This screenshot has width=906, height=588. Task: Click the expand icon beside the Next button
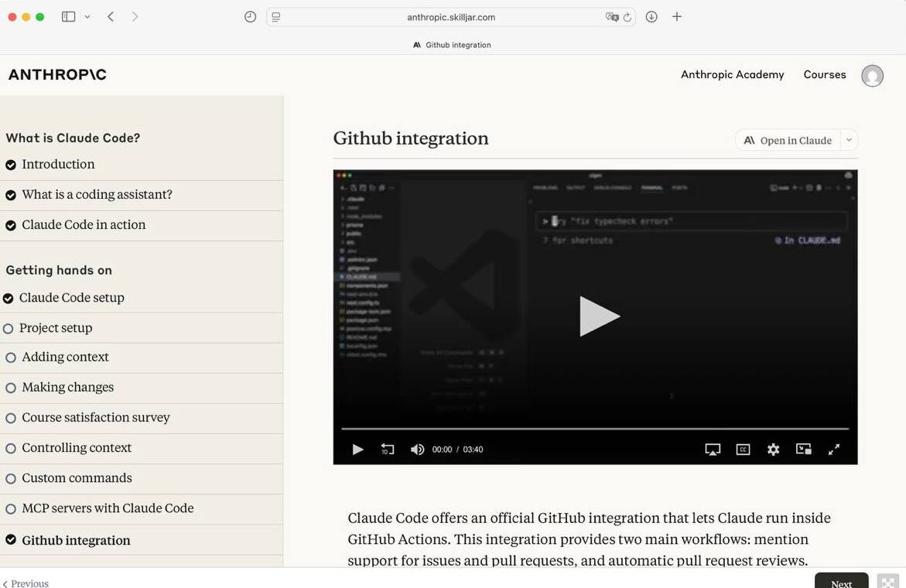[x=888, y=582]
